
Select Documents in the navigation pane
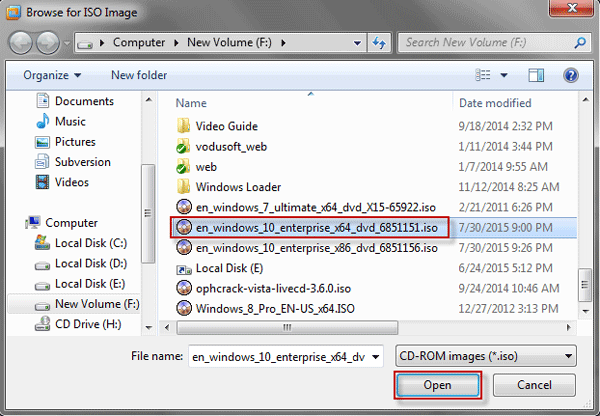pos(75,101)
